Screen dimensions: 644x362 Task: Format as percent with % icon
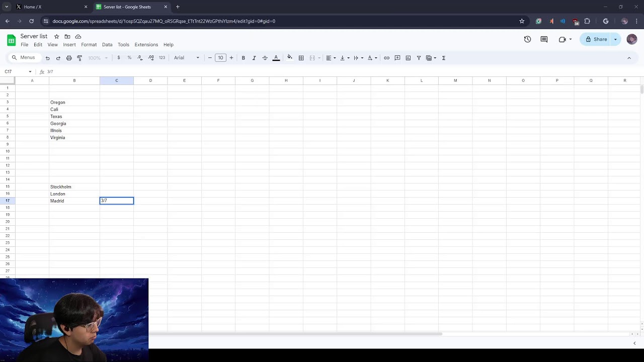(129, 58)
